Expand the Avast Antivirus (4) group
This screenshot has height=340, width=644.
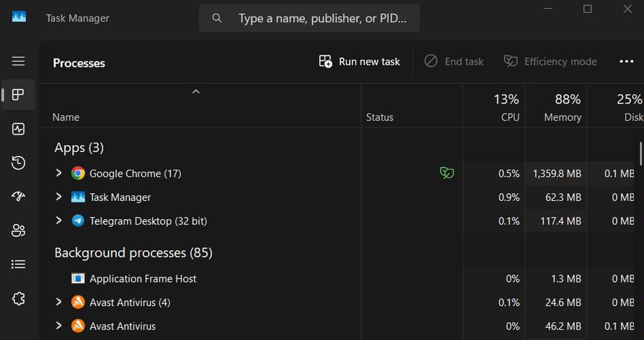click(x=59, y=303)
